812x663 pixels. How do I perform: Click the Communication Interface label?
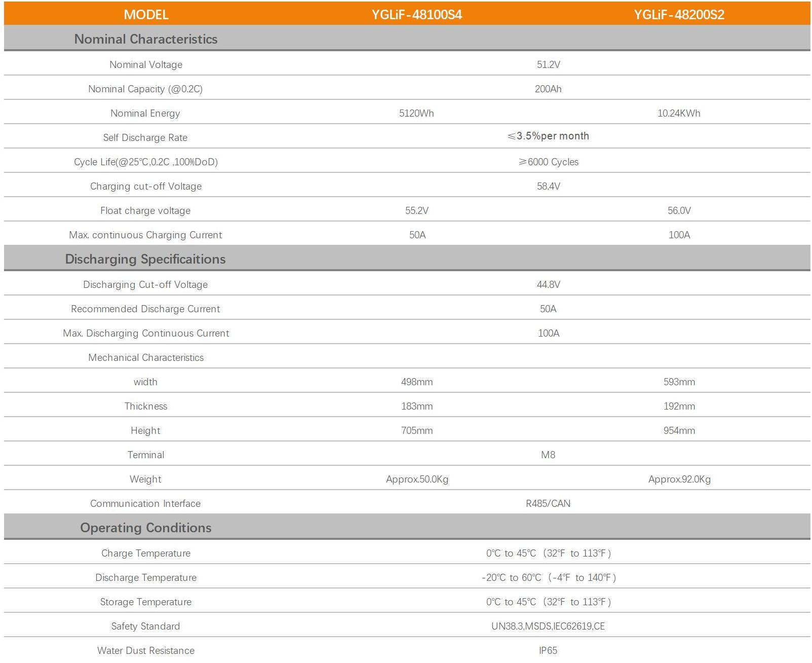pyautogui.click(x=145, y=503)
